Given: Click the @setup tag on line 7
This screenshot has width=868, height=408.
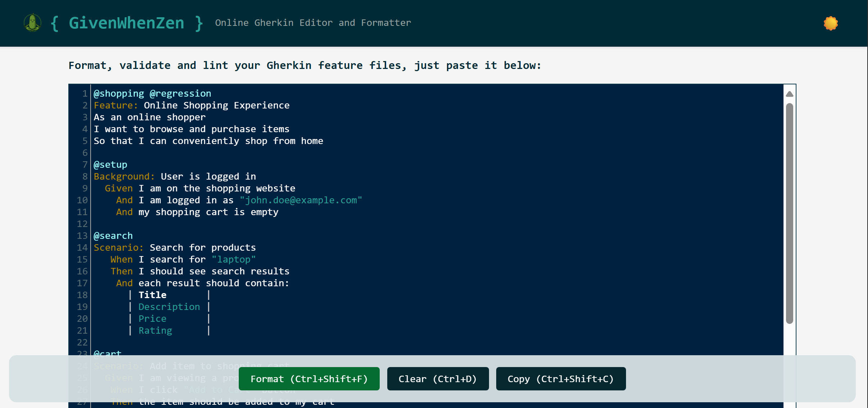Looking at the screenshot, I should (x=110, y=164).
